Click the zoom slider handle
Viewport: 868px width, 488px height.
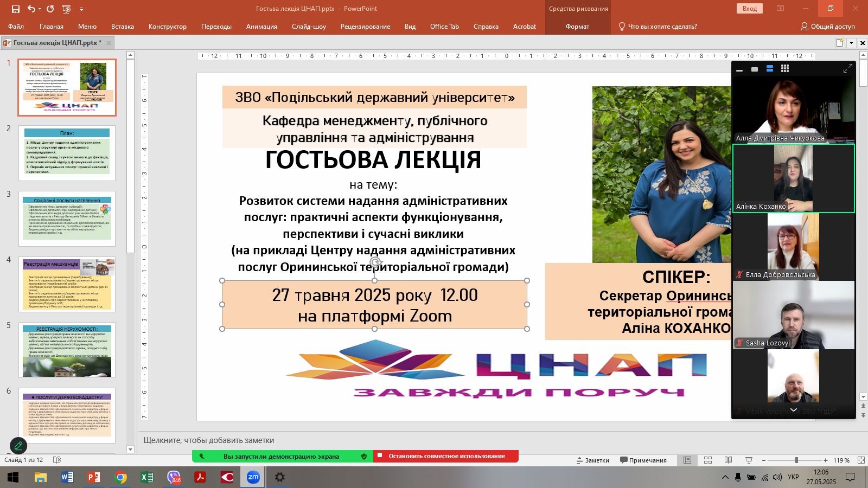pos(796,460)
